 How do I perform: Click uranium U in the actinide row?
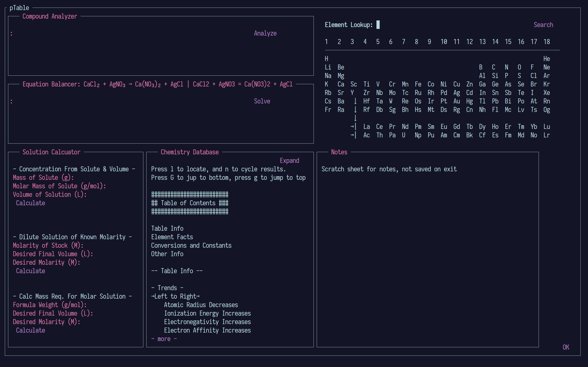click(403, 135)
